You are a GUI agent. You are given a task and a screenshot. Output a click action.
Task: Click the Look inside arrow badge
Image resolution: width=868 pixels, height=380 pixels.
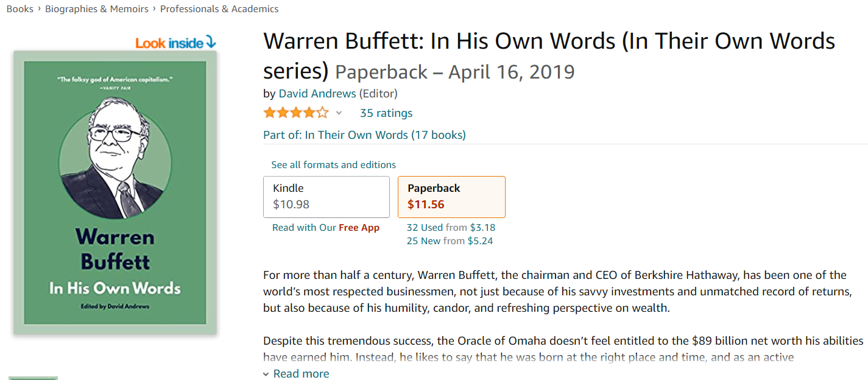coord(175,43)
